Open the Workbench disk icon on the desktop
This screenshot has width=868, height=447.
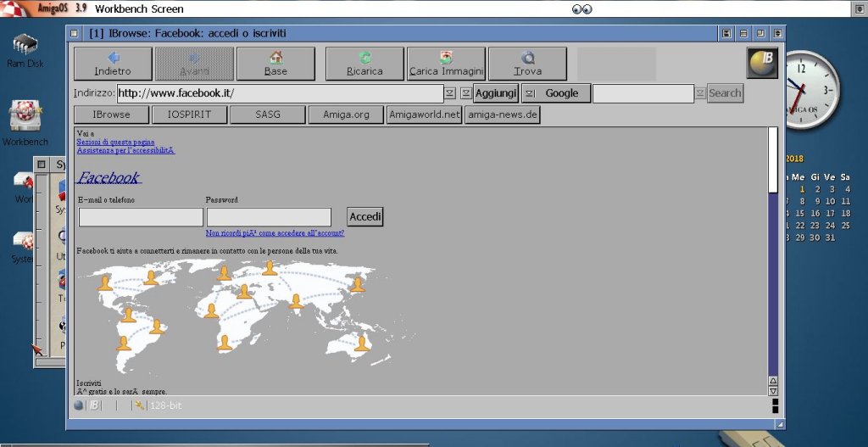[25, 119]
